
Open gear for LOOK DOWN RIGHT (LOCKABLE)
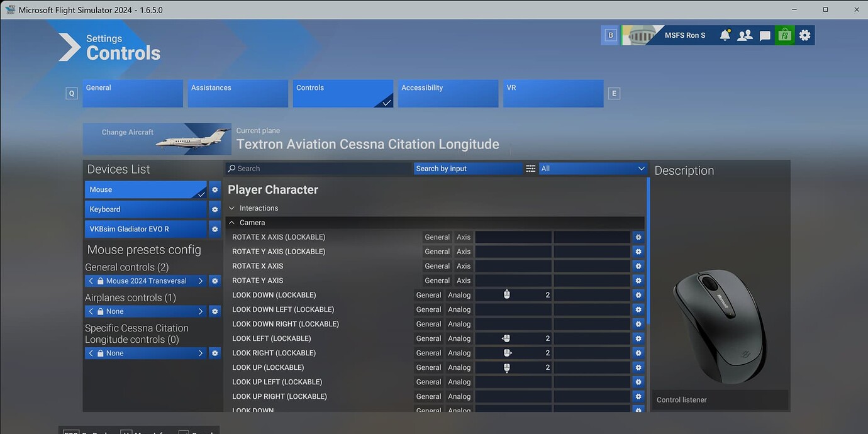coord(638,324)
